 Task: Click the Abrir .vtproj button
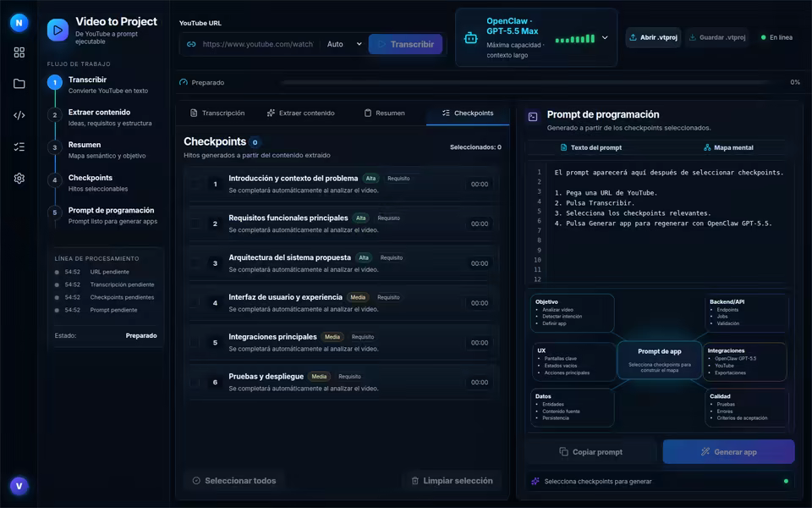(654, 37)
